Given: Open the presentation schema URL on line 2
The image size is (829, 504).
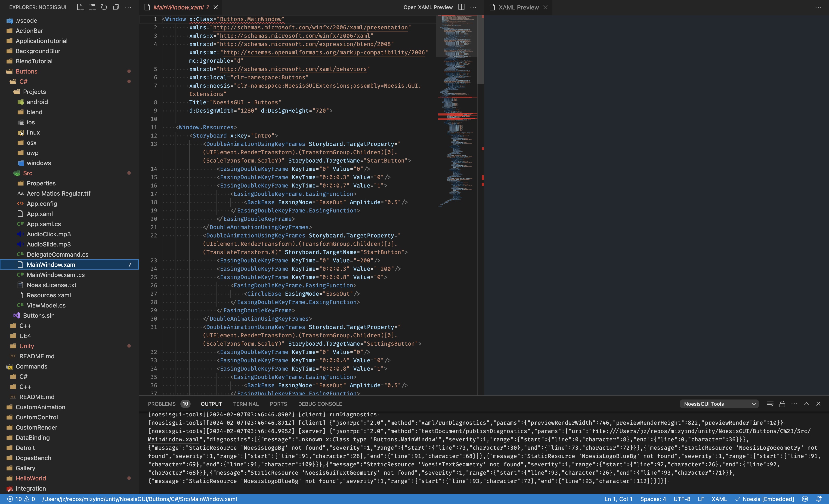Looking at the screenshot, I should point(311,28).
